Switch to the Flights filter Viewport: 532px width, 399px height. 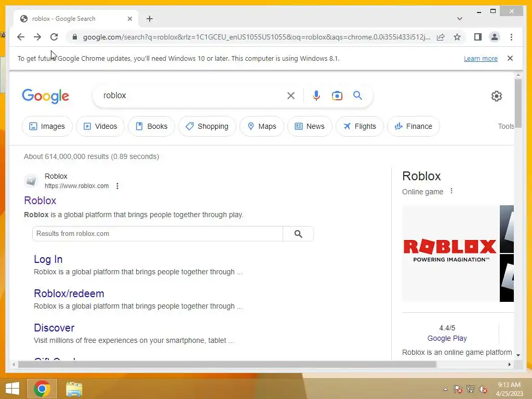[360, 126]
